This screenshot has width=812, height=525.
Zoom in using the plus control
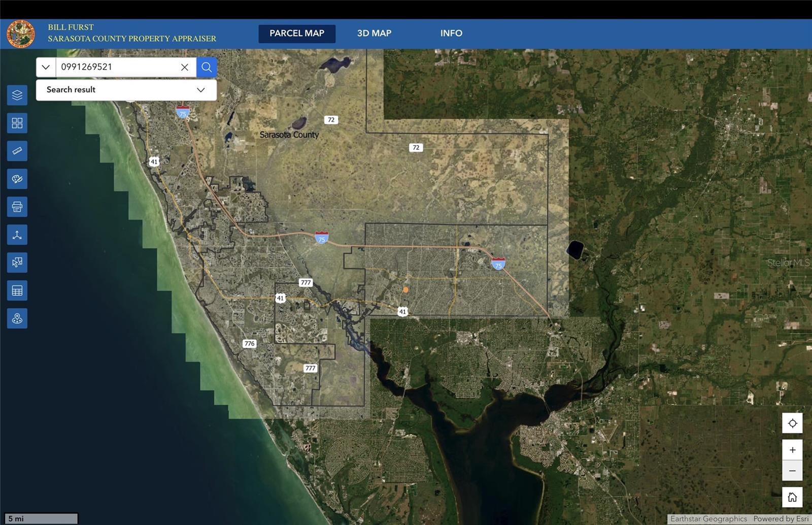[x=792, y=449]
